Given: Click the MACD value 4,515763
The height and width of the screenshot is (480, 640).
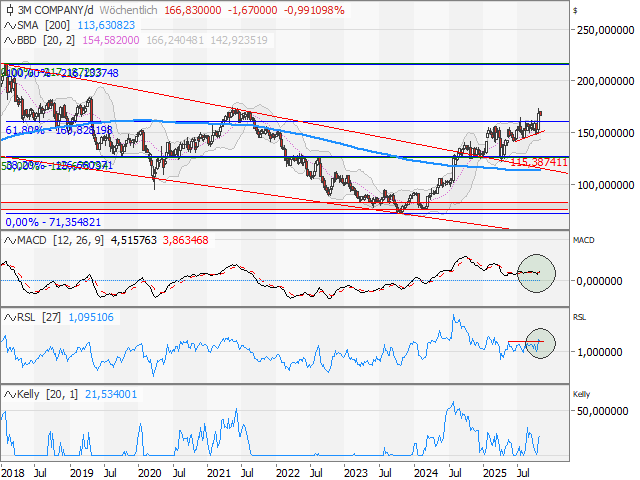Looking at the screenshot, I should [134, 240].
